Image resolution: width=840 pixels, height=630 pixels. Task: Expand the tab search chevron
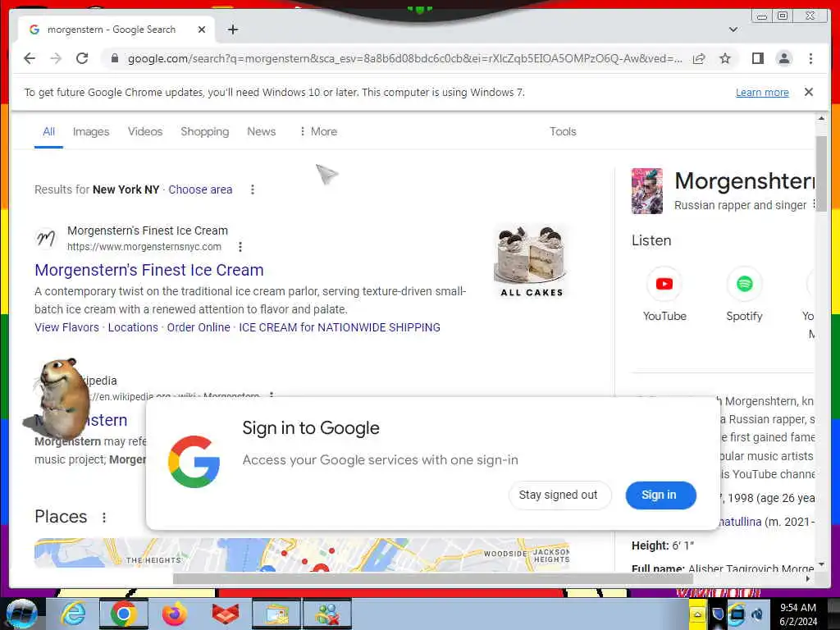733,30
